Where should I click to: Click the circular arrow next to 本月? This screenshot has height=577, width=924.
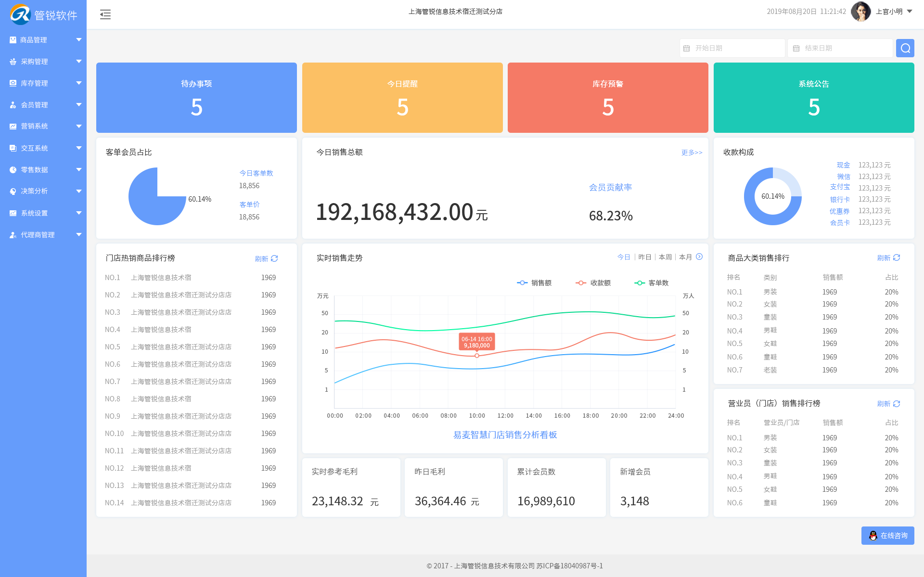coord(699,257)
